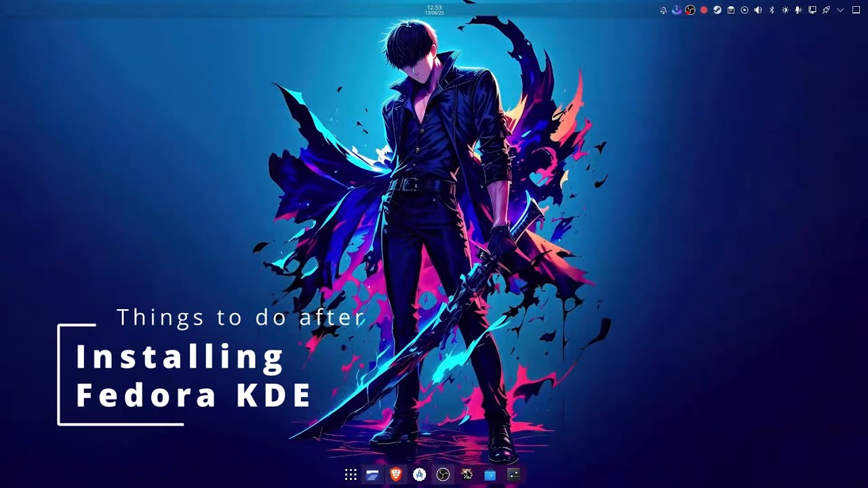868x488 pixels.
Task: Click the show desktop square icon
Action: [x=856, y=10]
